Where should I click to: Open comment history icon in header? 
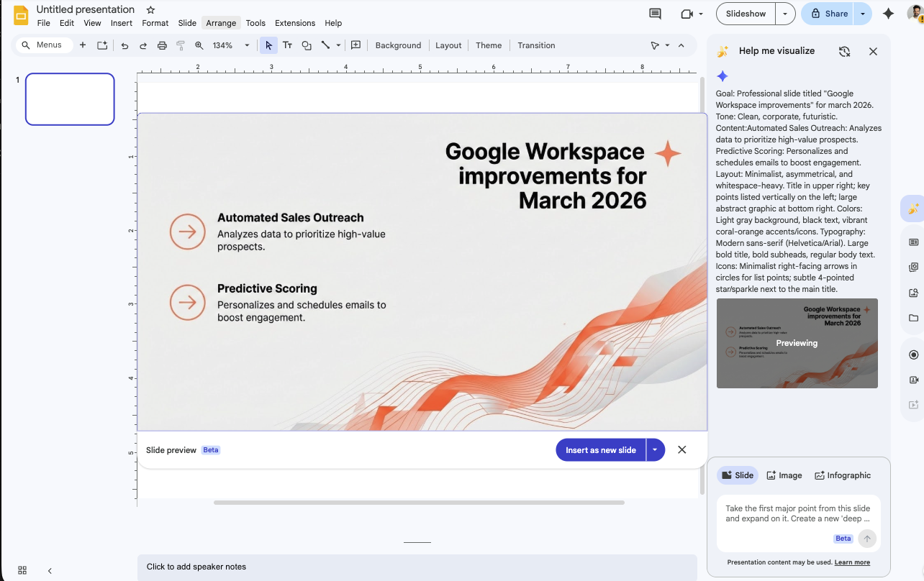pyautogui.click(x=655, y=14)
